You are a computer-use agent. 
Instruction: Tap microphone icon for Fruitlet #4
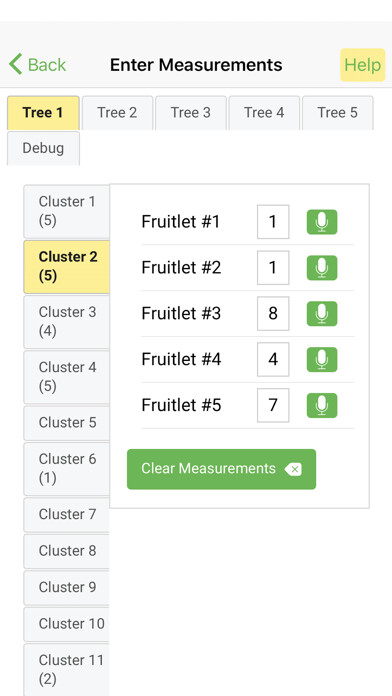[322, 359]
